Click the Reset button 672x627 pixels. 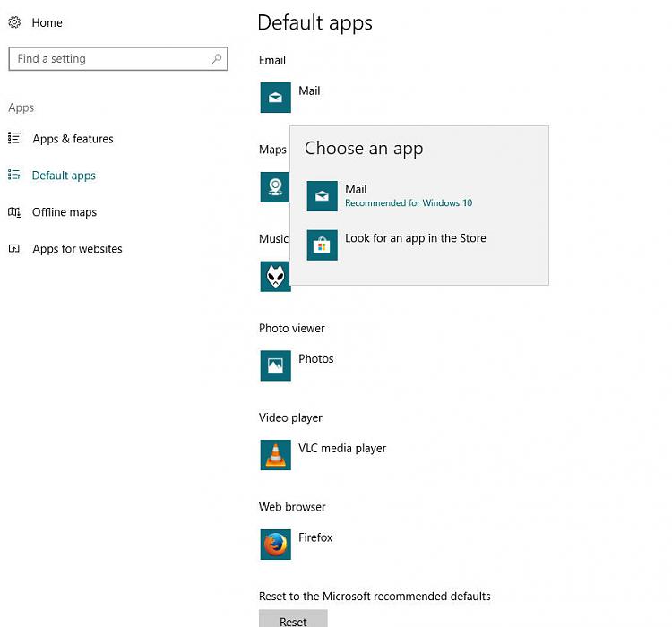point(293,618)
